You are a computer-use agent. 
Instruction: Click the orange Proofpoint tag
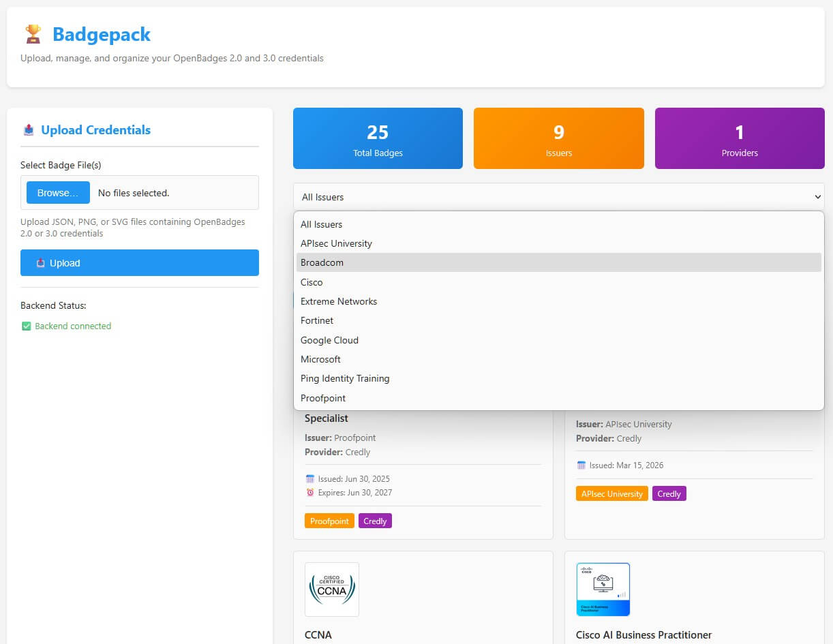pos(329,521)
